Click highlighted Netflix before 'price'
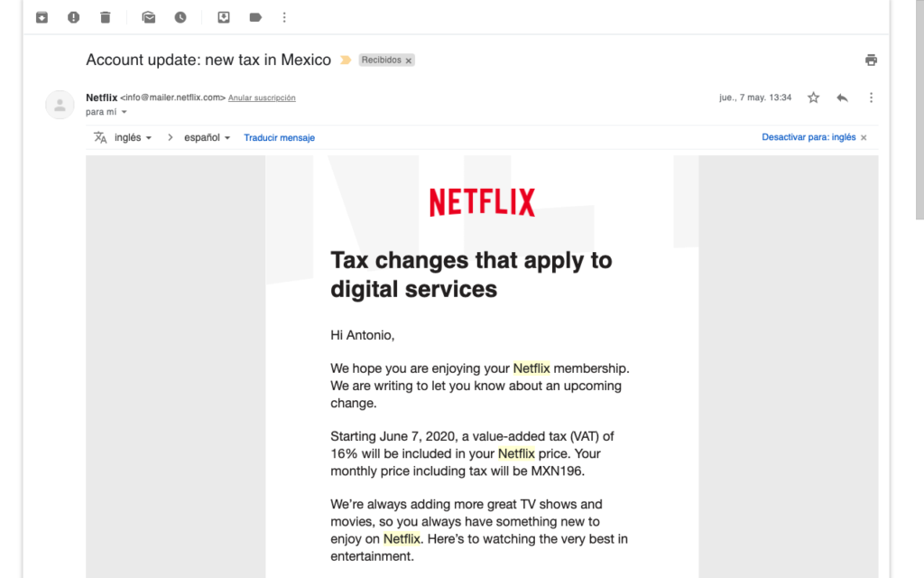This screenshot has height=578, width=924. point(516,454)
